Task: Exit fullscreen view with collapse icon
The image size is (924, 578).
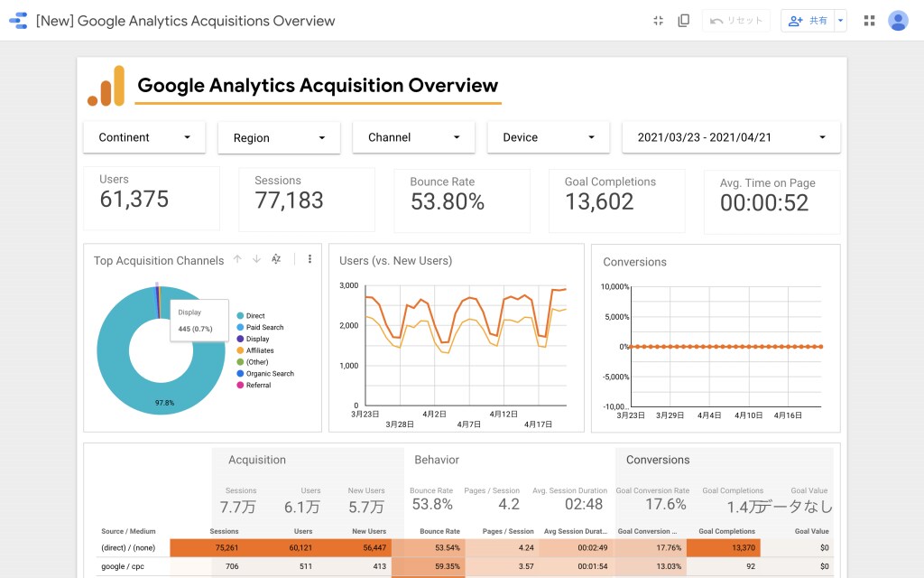Action: pyautogui.click(x=658, y=21)
